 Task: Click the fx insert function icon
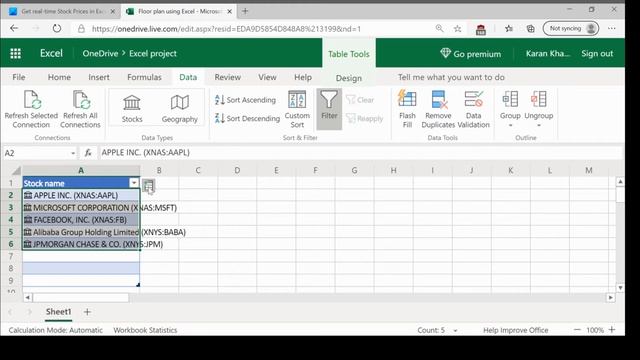pos(88,153)
